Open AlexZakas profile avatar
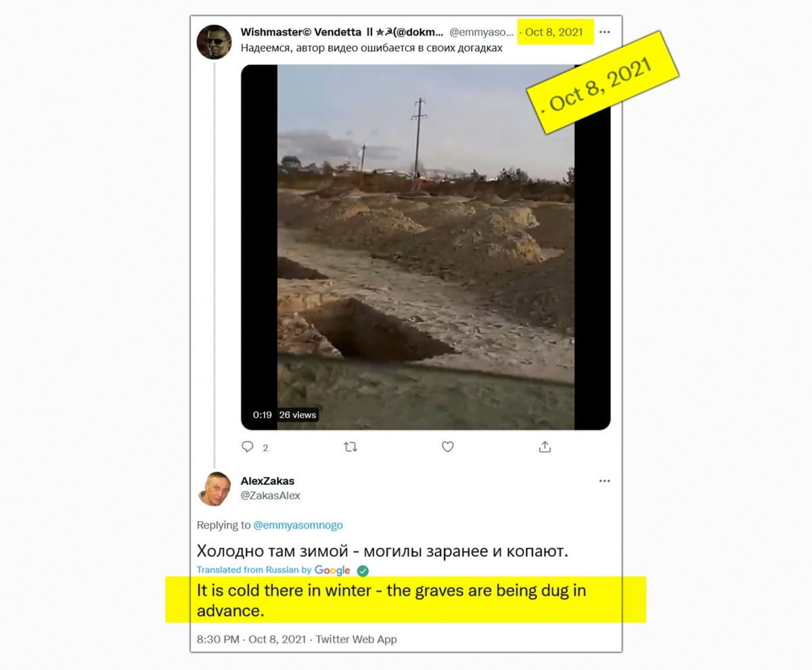Image resolution: width=812 pixels, height=670 pixels. click(214, 489)
